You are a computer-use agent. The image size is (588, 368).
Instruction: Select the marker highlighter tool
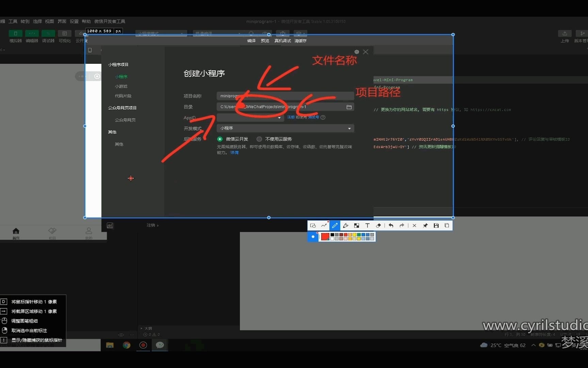pyautogui.click(x=346, y=226)
